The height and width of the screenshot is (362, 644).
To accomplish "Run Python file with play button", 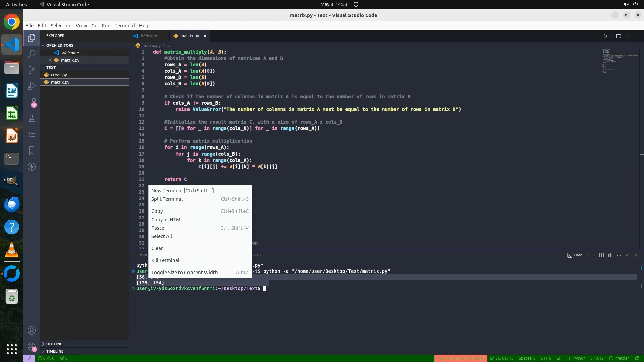I will pyautogui.click(x=605, y=36).
